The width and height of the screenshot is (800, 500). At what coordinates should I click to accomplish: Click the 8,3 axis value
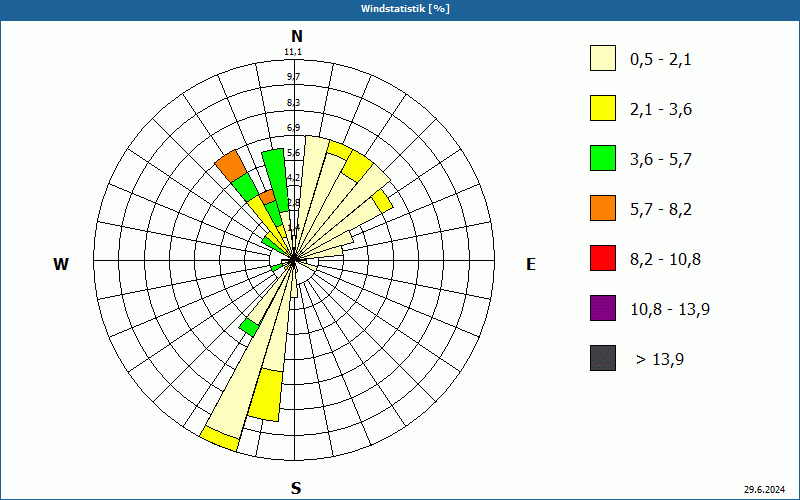click(293, 103)
